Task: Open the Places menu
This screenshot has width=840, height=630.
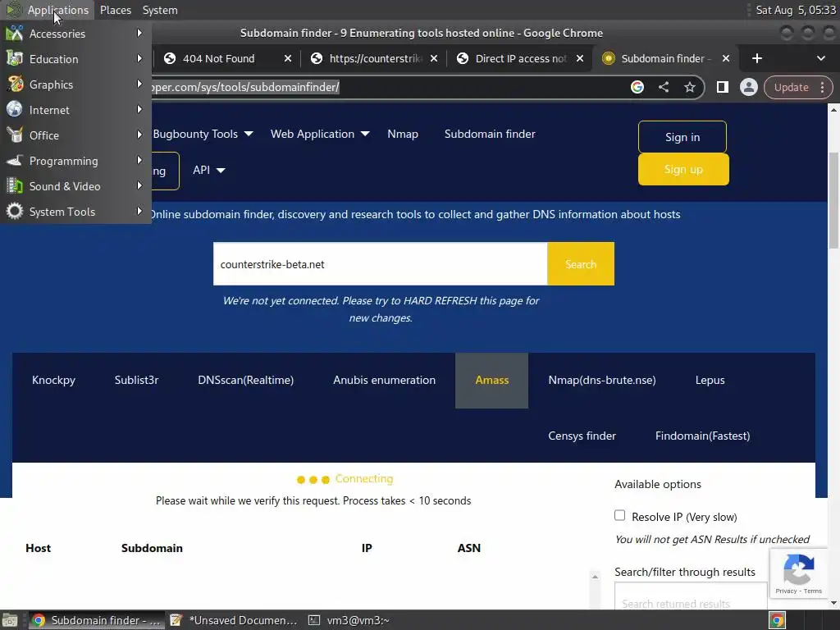Action: (115, 10)
